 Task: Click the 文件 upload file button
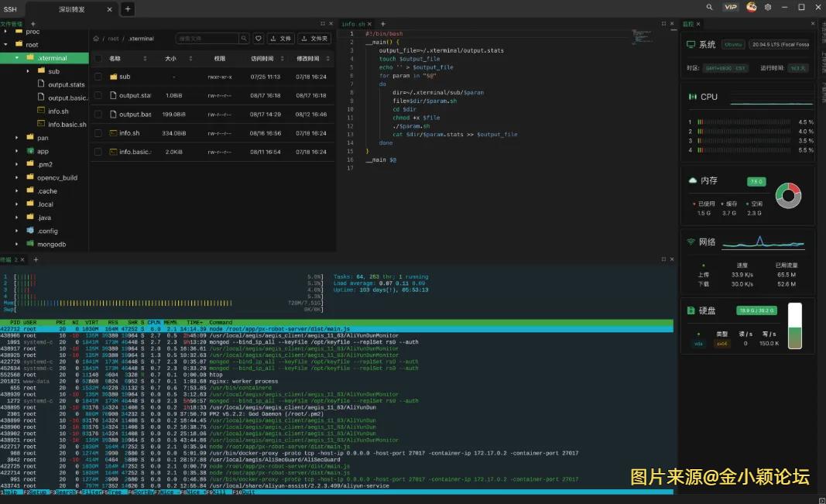click(x=281, y=38)
